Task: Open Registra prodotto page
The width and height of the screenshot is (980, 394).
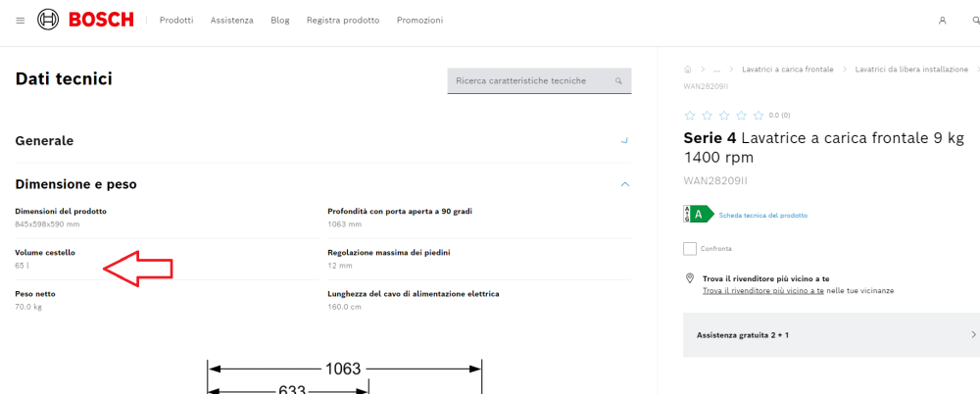Action: (342, 20)
